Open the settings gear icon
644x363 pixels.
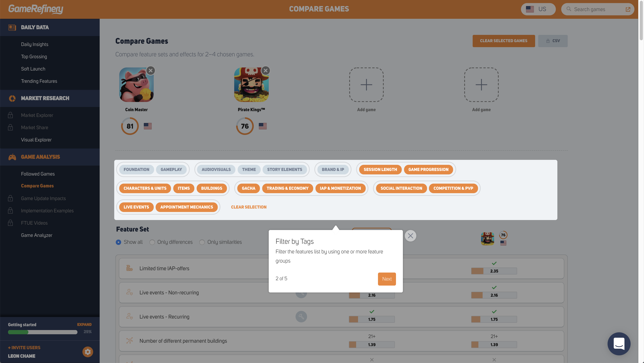[x=88, y=352]
